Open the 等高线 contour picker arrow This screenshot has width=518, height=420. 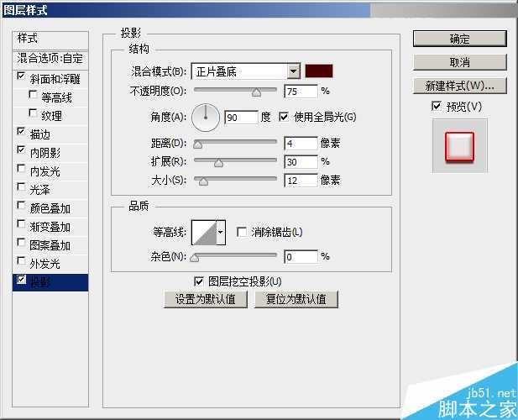point(221,233)
